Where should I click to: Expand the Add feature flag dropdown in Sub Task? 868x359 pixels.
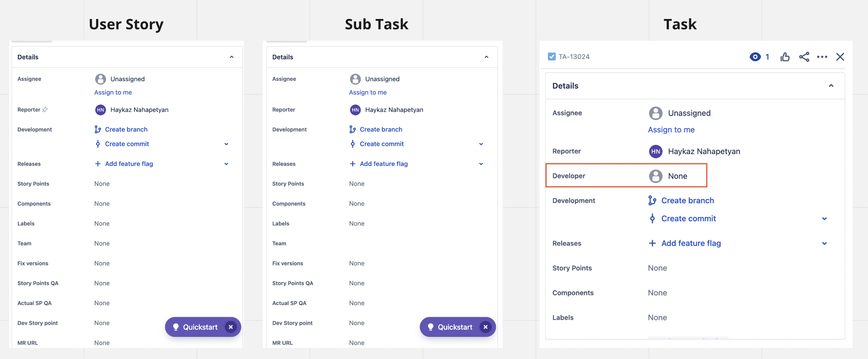[x=481, y=164]
